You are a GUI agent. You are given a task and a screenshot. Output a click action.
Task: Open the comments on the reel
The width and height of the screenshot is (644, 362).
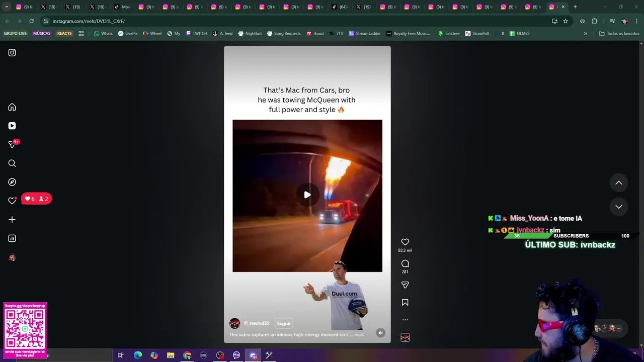[405, 264]
